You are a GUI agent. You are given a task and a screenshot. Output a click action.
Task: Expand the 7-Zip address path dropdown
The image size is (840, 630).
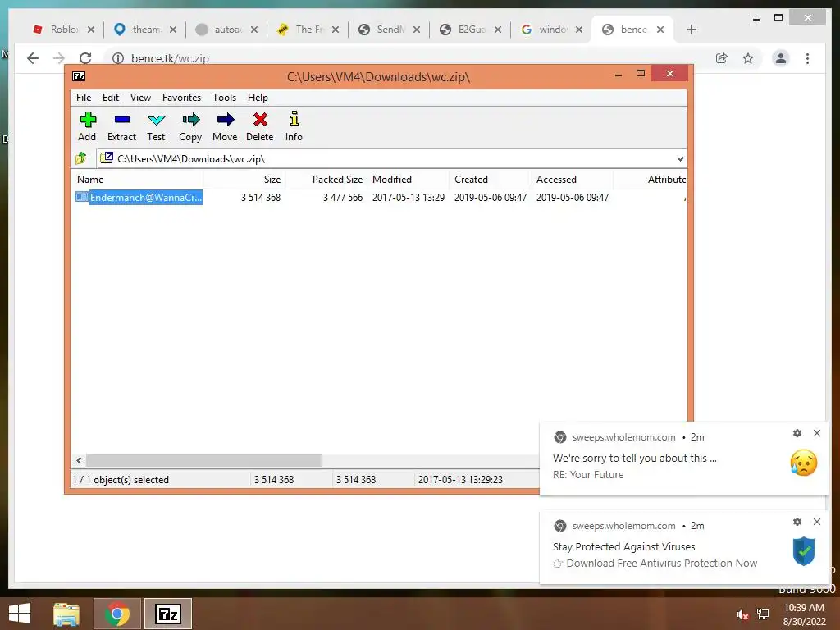(x=680, y=158)
